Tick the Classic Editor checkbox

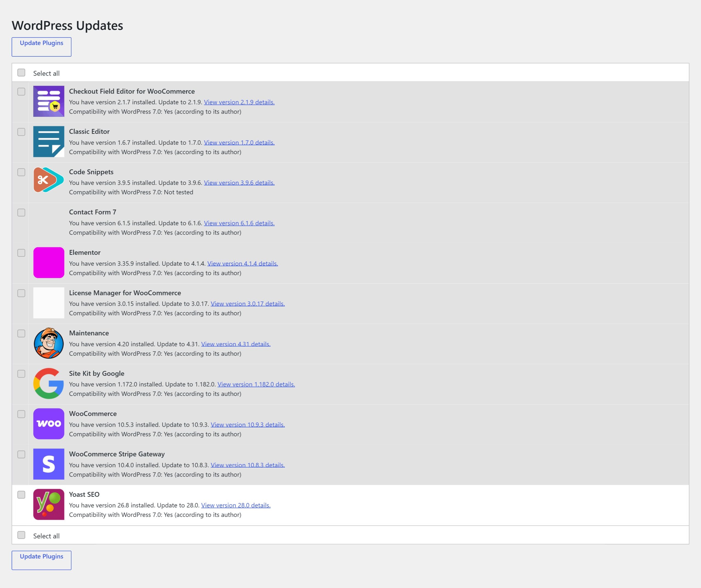(x=21, y=132)
